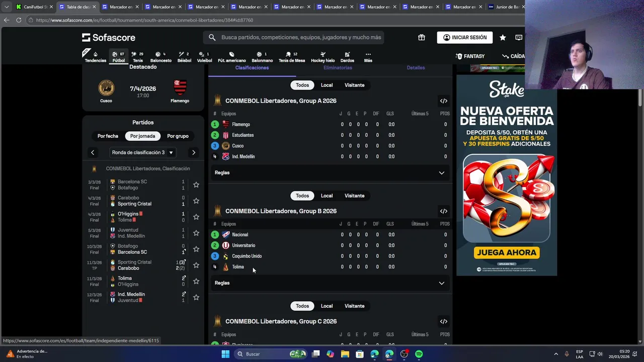The height and width of the screenshot is (362, 644).
Task: Open Tolima team row in Group B
Action: point(330,267)
